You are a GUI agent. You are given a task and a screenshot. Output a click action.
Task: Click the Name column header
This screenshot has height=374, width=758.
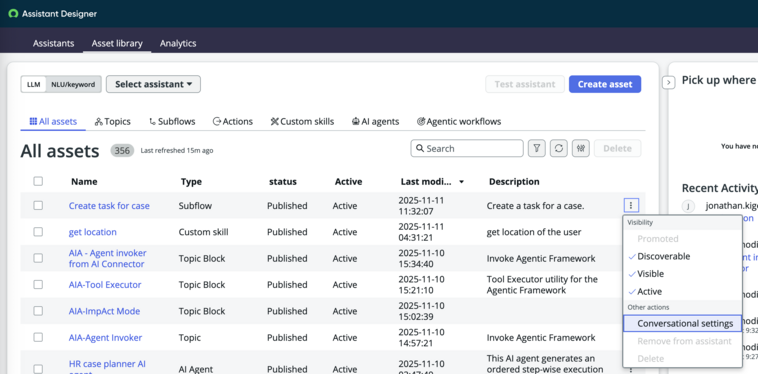[x=84, y=182]
